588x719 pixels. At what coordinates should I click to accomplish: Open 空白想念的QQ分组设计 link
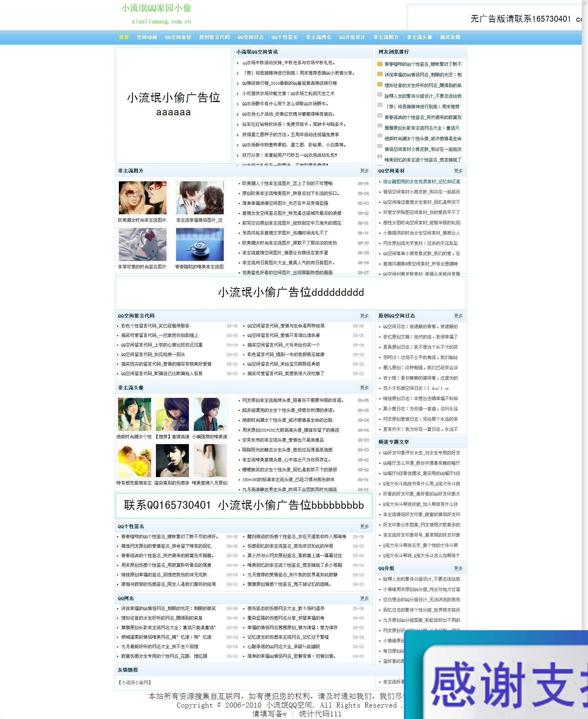(x=421, y=600)
